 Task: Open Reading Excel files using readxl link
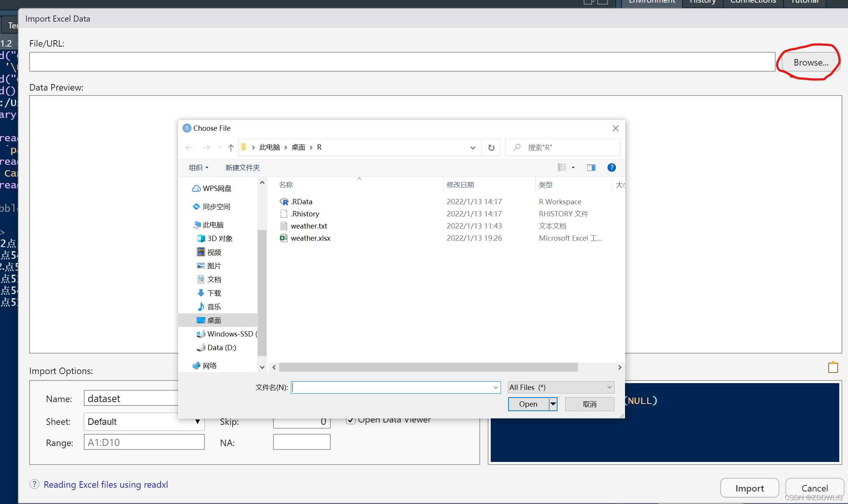tap(106, 485)
